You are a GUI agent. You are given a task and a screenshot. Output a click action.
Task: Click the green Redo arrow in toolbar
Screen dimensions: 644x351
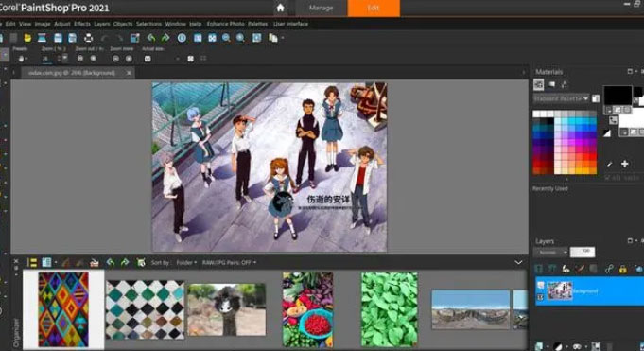coord(165,38)
